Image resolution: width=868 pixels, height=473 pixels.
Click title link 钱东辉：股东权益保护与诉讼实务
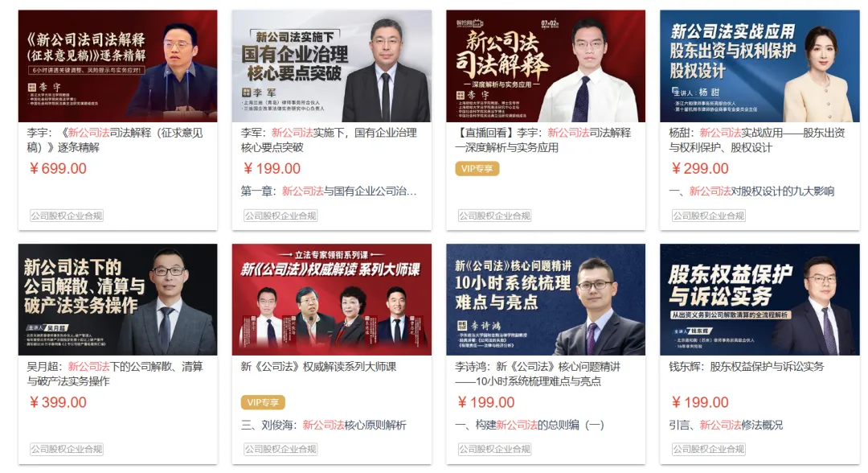coord(746,367)
